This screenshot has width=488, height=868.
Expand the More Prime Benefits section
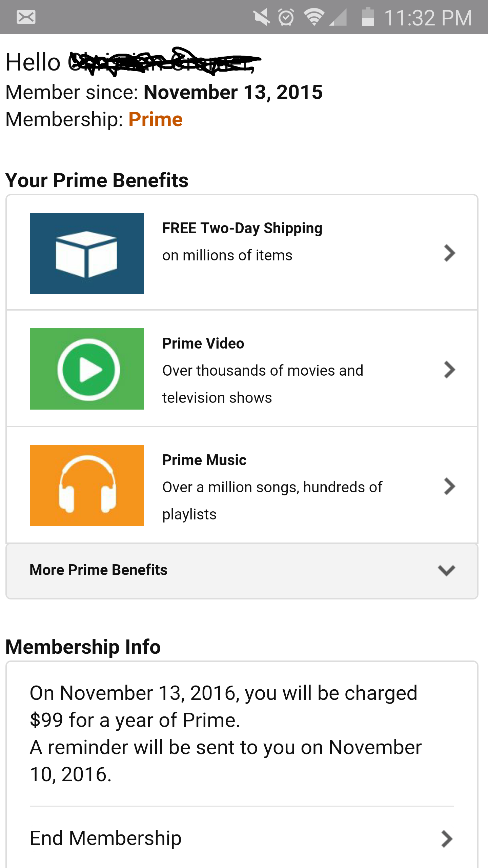pos(242,571)
